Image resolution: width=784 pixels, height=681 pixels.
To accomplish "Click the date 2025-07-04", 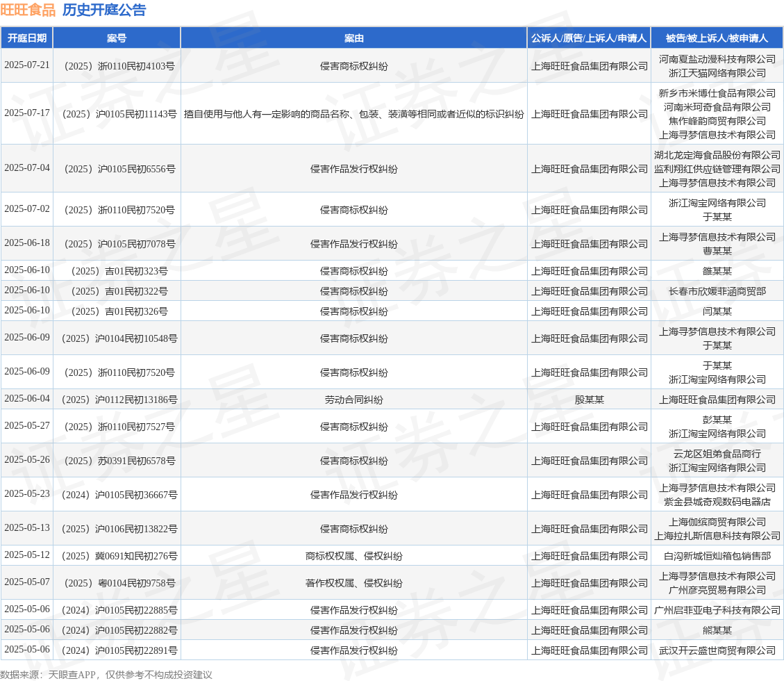I will [x=27, y=168].
